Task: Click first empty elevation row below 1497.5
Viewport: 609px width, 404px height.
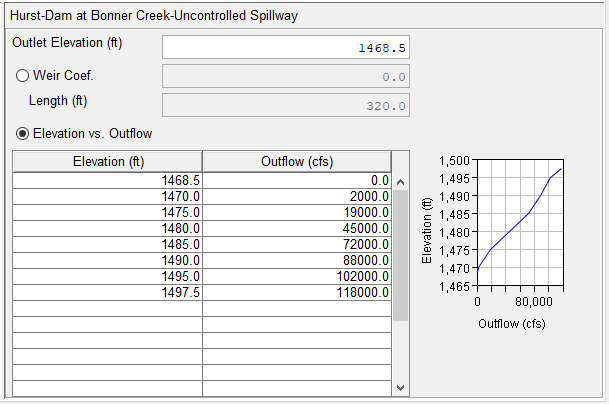Action: [108, 308]
